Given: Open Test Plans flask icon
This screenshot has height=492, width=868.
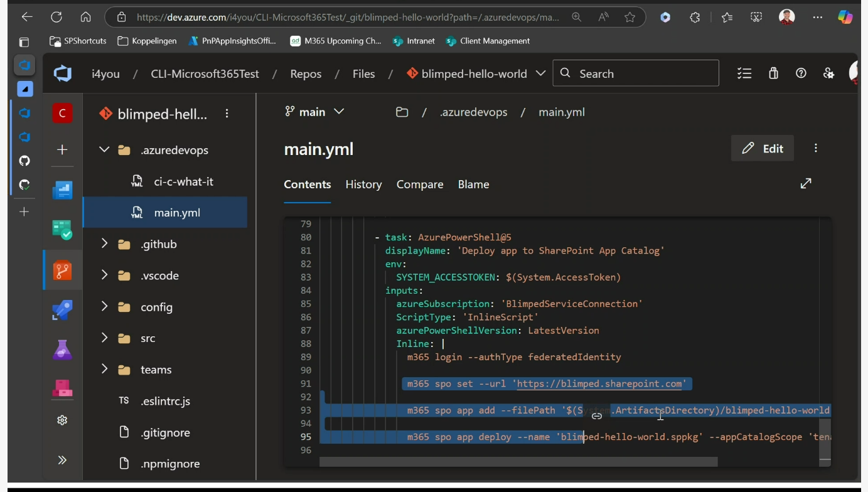Looking at the screenshot, I should (x=62, y=350).
